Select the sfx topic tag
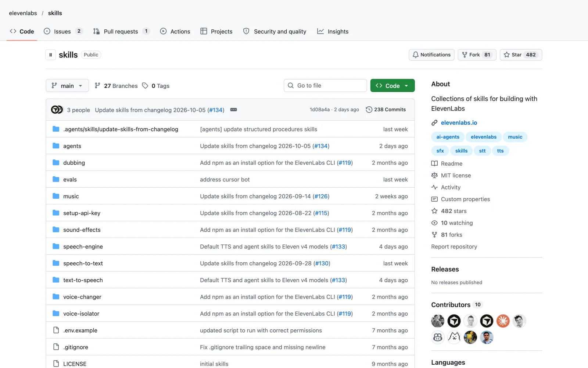 click(440, 151)
